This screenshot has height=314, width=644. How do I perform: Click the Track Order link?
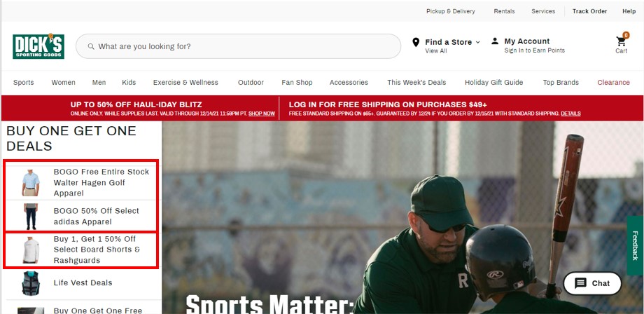589,11
